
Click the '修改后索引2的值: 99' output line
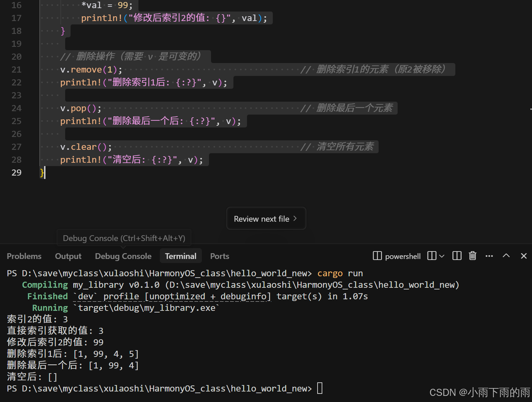coord(55,342)
